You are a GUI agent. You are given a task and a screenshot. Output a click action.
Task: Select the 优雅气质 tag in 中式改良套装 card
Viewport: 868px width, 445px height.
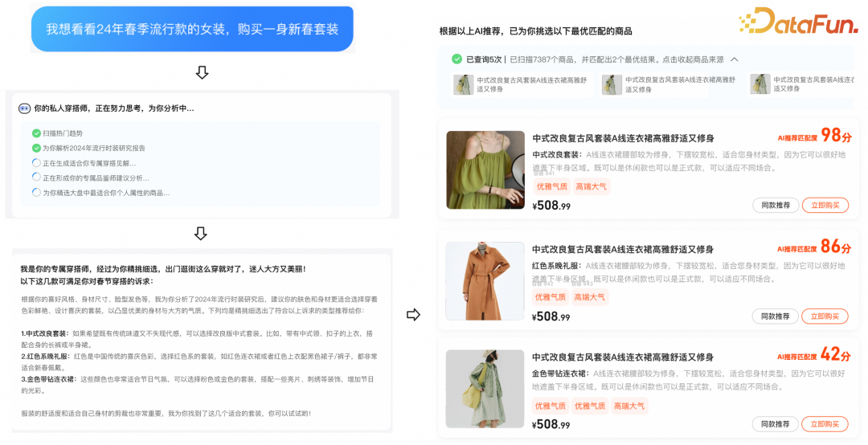click(x=552, y=186)
